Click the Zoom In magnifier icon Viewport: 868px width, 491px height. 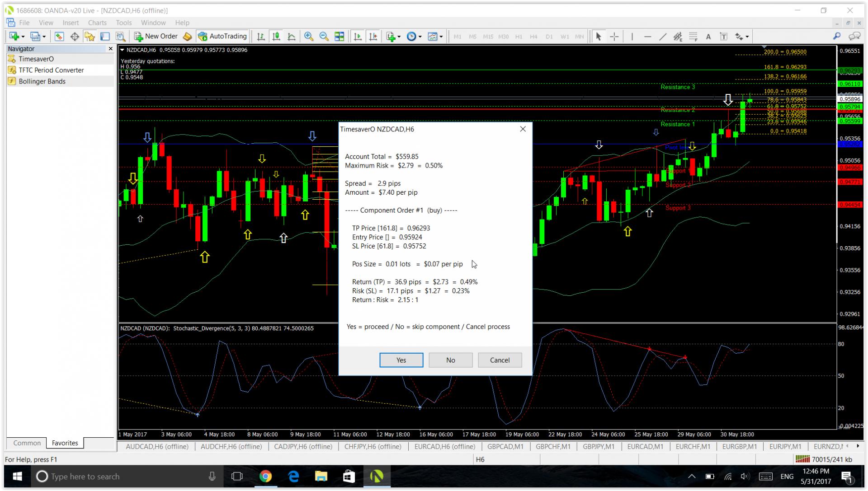click(309, 37)
